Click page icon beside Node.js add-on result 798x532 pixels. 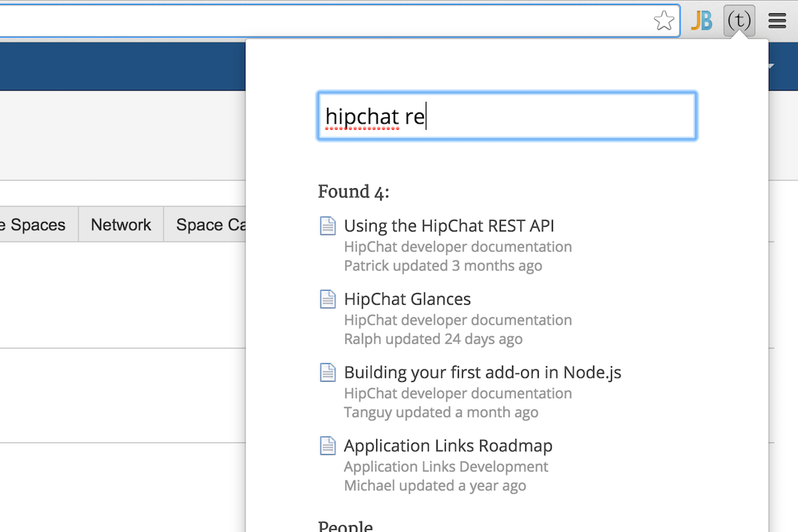tap(328, 372)
